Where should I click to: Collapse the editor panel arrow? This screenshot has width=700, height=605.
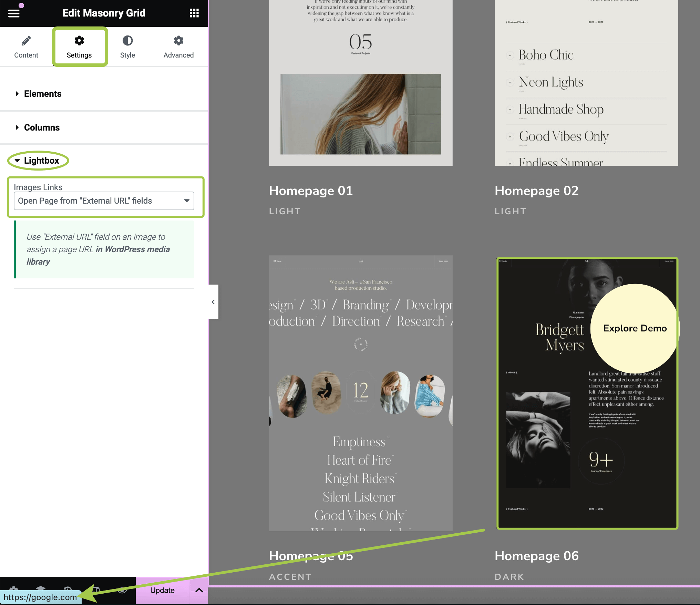coord(213,302)
